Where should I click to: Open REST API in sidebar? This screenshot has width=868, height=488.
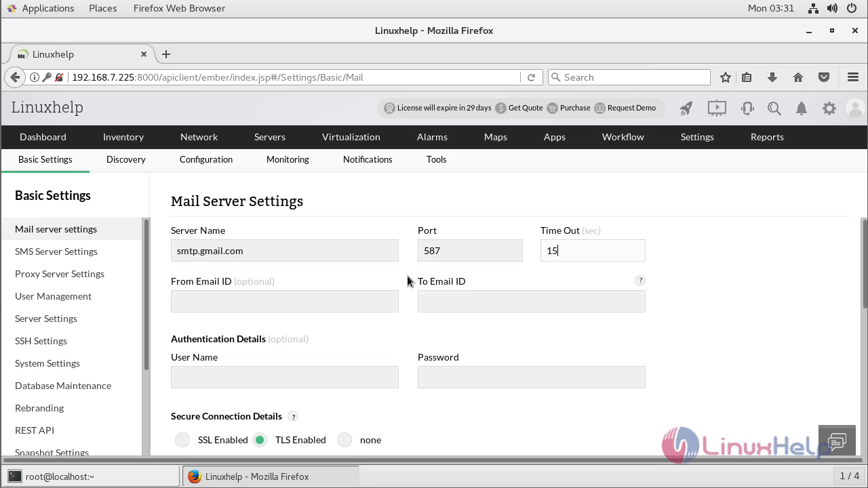35,430
